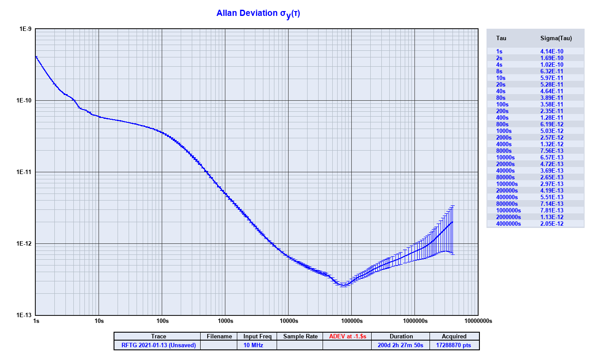593x364 pixels.
Task: Click the 4s entry in Tau column
Action: (x=499, y=65)
